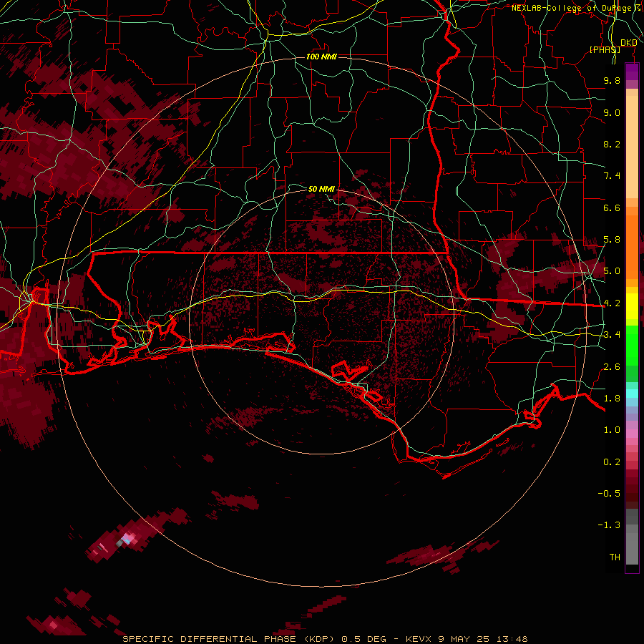Viewport: 644px width, 644px height.
Task: Select the -0.5 legend value
Action: pyautogui.click(x=609, y=494)
